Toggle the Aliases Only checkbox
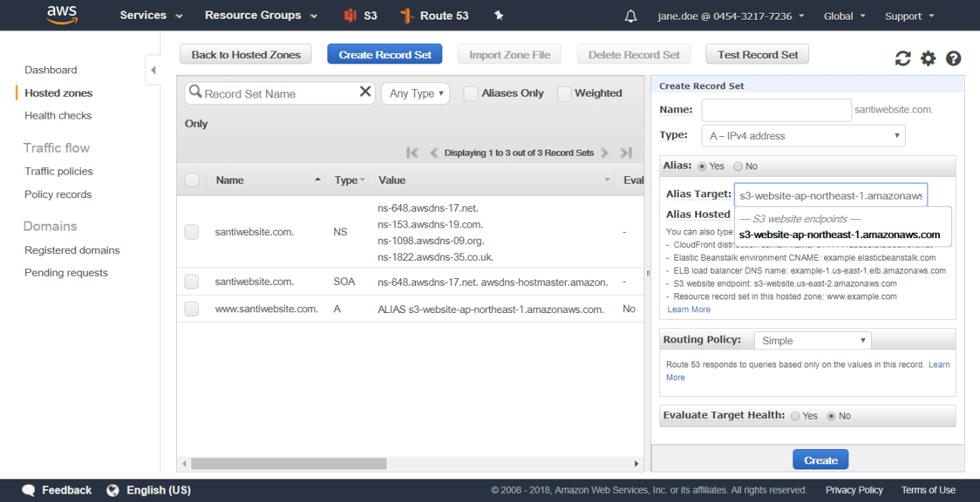The height and width of the screenshot is (502, 980). [x=470, y=94]
